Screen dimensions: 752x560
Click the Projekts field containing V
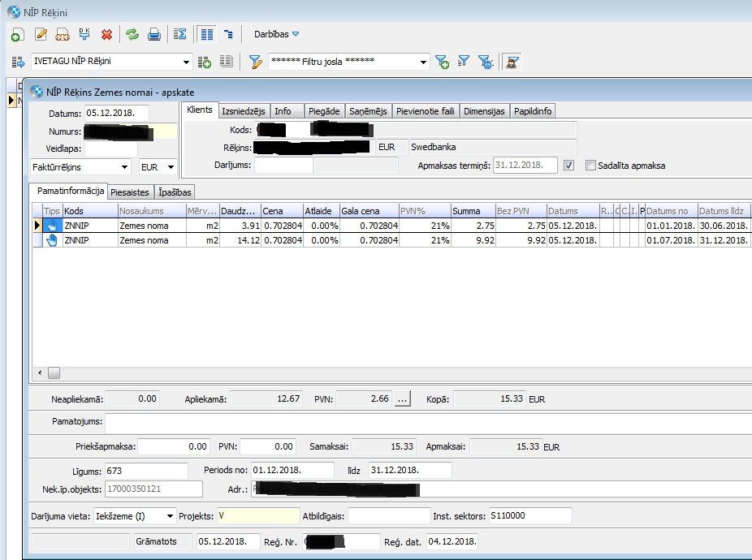pos(258,516)
